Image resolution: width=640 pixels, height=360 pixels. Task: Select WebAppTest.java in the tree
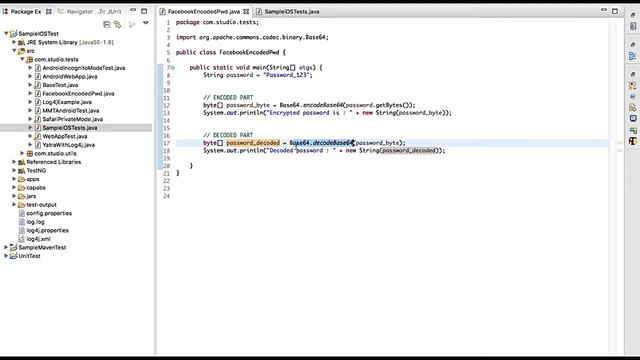tap(64, 136)
